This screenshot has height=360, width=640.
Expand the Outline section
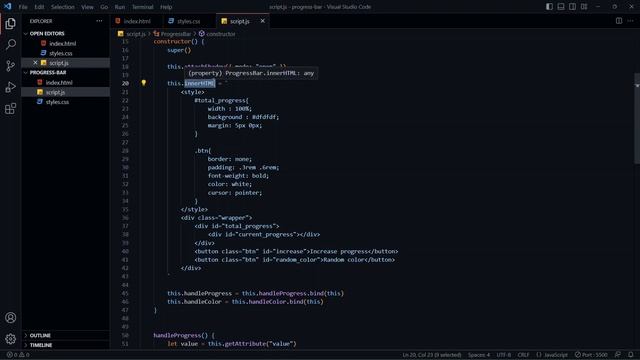coord(65,336)
